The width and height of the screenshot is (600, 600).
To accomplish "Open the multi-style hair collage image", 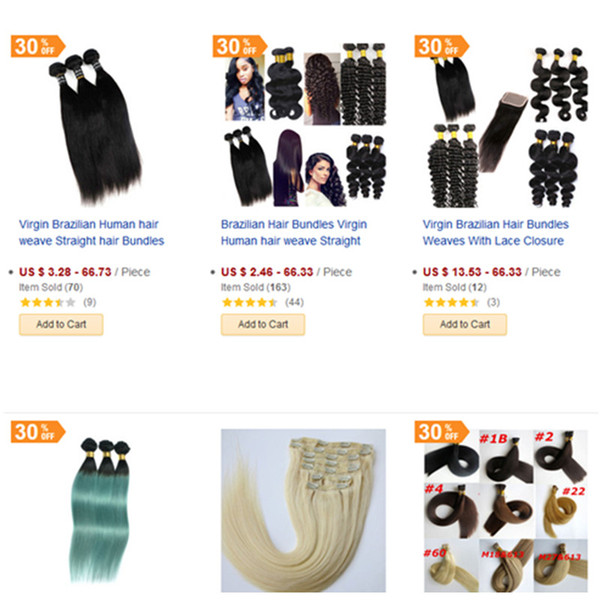I will coord(305,124).
